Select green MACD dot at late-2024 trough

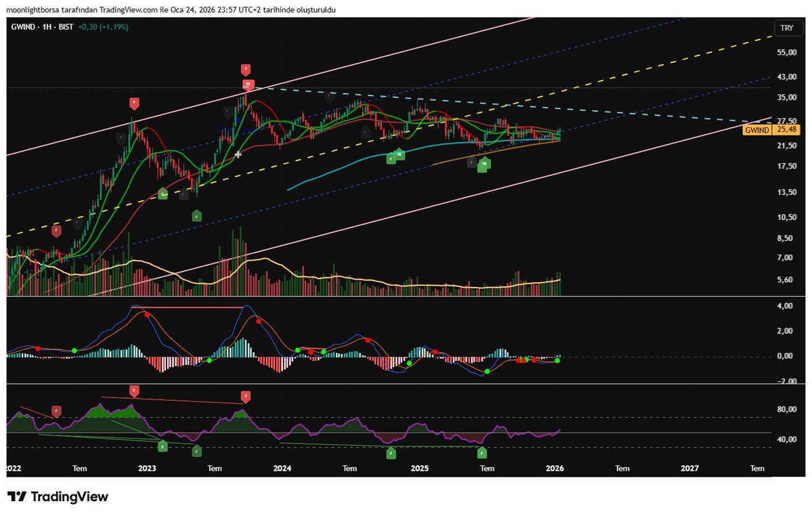coord(409,364)
